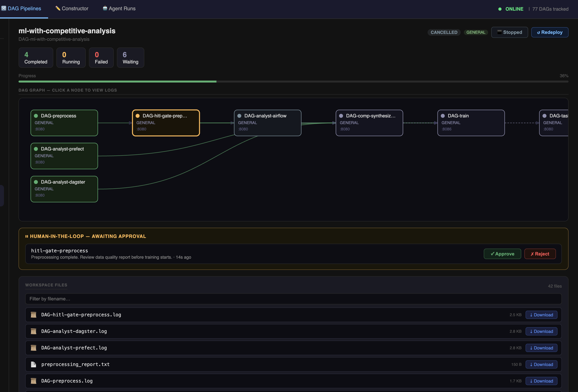This screenshot has width=578, height=392.
Task: Click the DAG Pipelines tab icon
Action: coord(4,8)
